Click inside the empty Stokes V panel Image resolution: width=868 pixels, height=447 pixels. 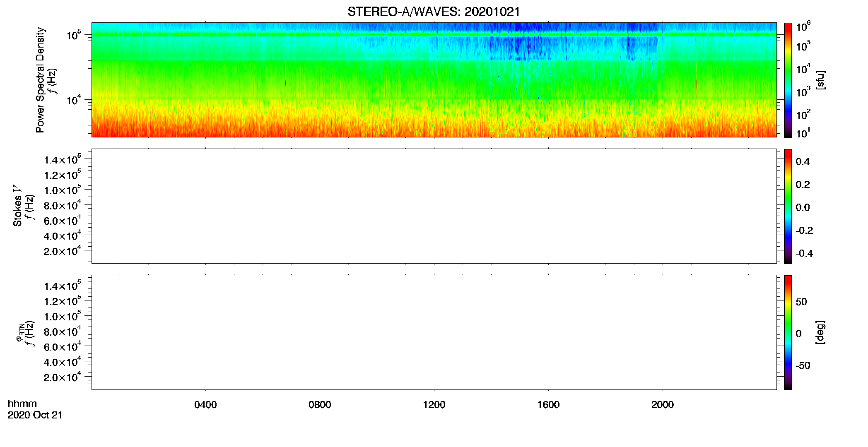434,206
